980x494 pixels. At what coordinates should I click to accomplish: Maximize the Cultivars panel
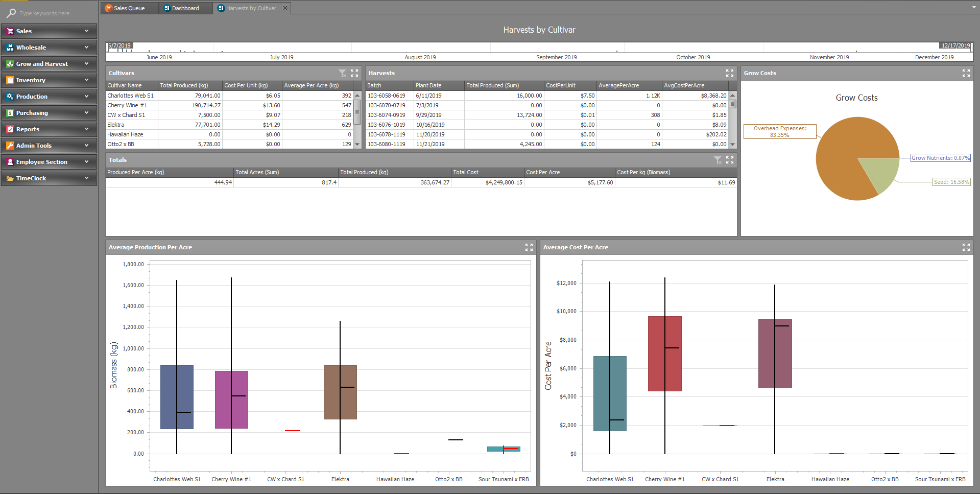tap(354, 73)
